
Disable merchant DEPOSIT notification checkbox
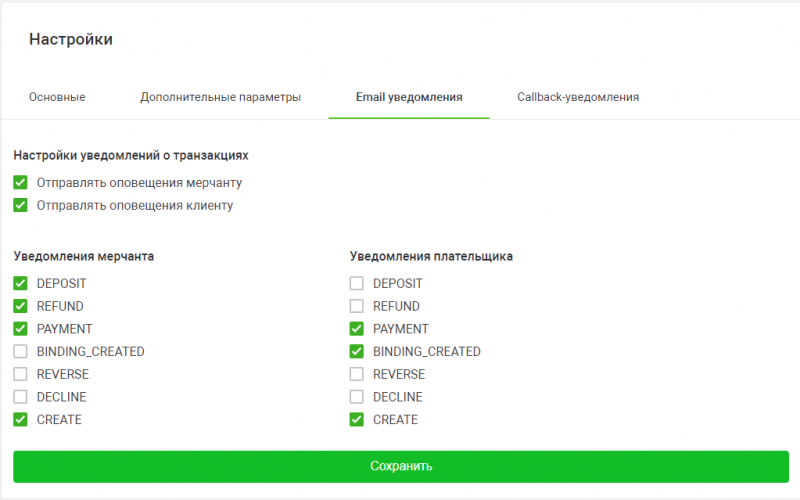click(20, 283)
